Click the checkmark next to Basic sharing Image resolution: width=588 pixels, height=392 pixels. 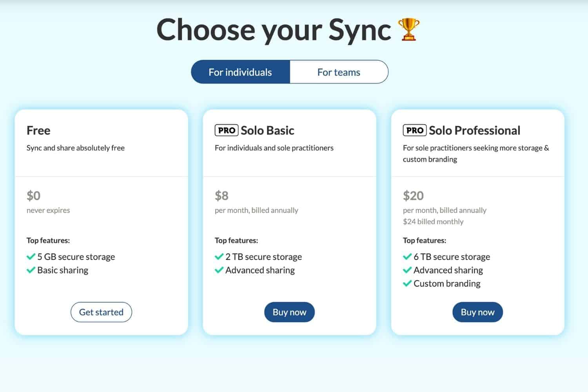[x=31, y=270]
